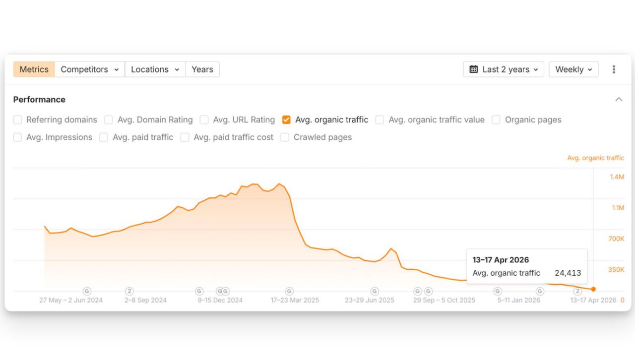The image size is (635, 364).
Task: Click the 700K axis label
Action: tap(616, 239)
